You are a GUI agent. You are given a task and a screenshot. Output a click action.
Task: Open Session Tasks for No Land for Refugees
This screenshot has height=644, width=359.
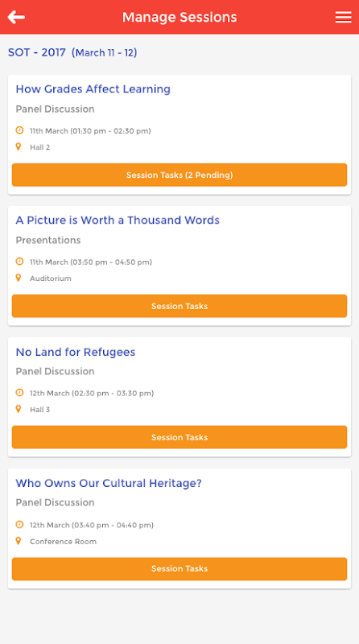pyautogui.click(x=179, y=437)
